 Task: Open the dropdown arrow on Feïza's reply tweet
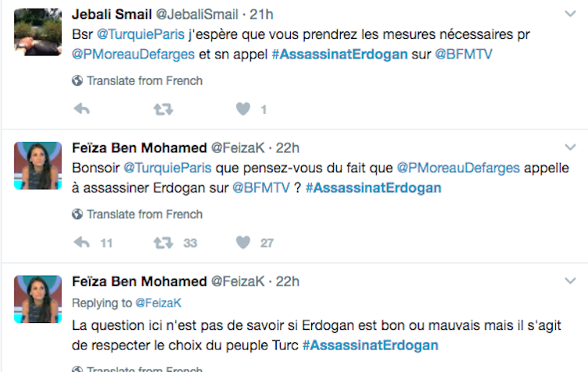coord(570,280)
